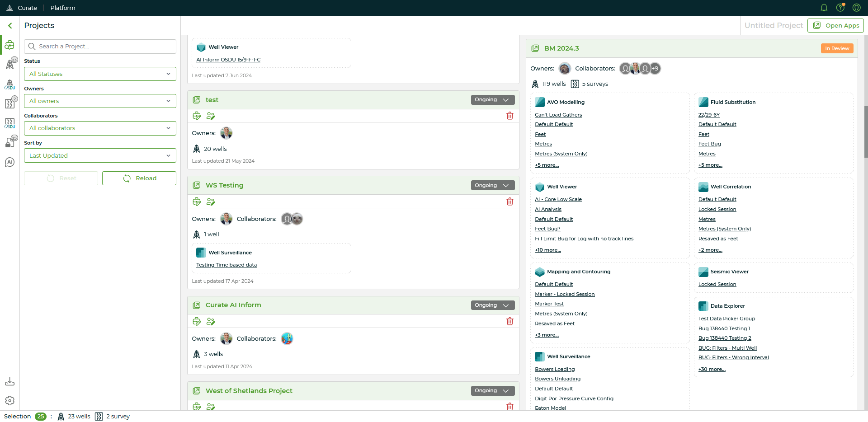Open the Wells sidebar panel showing 23 items

(x=9, y=63)
